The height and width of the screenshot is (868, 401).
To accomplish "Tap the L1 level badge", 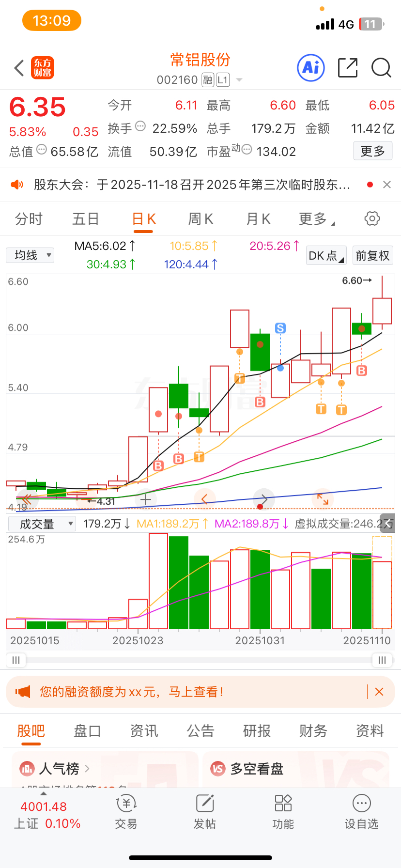I will (223, 80).
